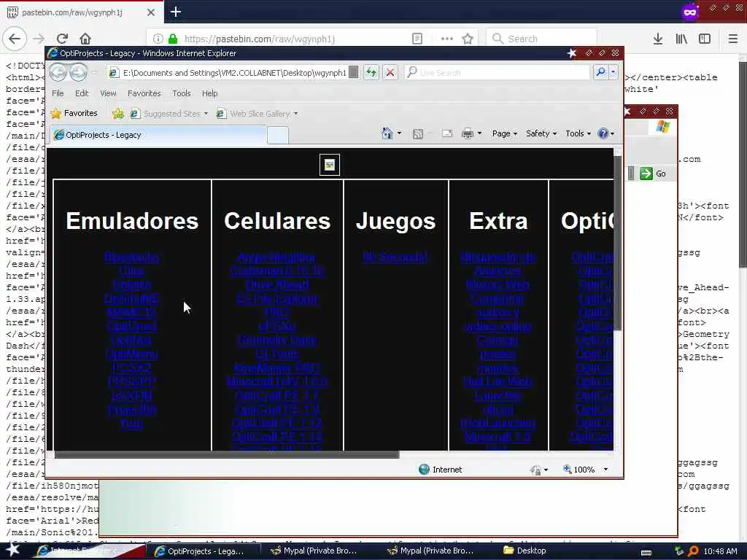This screenshot has height=560, width=747.
Task: Click Add to Favorites Bar icon
Action: (x=117, y=113)
